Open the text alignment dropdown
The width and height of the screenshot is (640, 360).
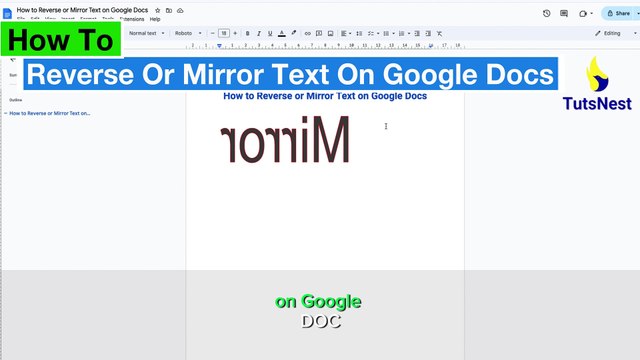(x=346, y=33)
